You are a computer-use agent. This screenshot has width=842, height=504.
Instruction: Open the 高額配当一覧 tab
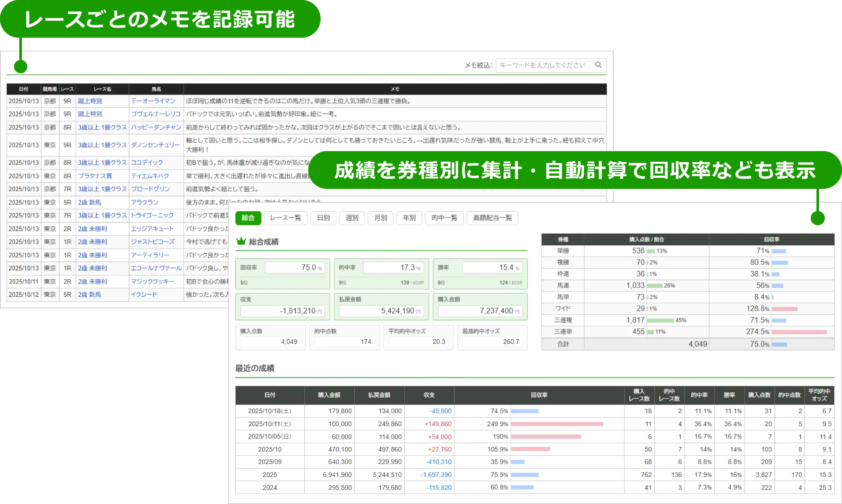(492, 218)
